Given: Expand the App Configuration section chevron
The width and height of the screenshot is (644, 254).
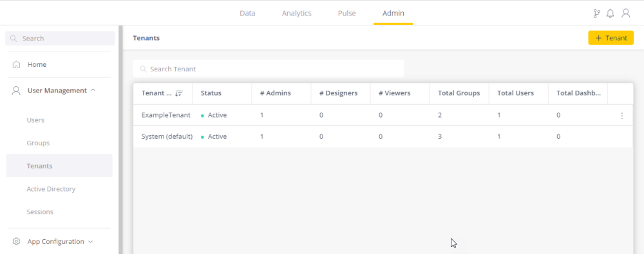Looking at the screenshot, I should (x=91, y=242).
